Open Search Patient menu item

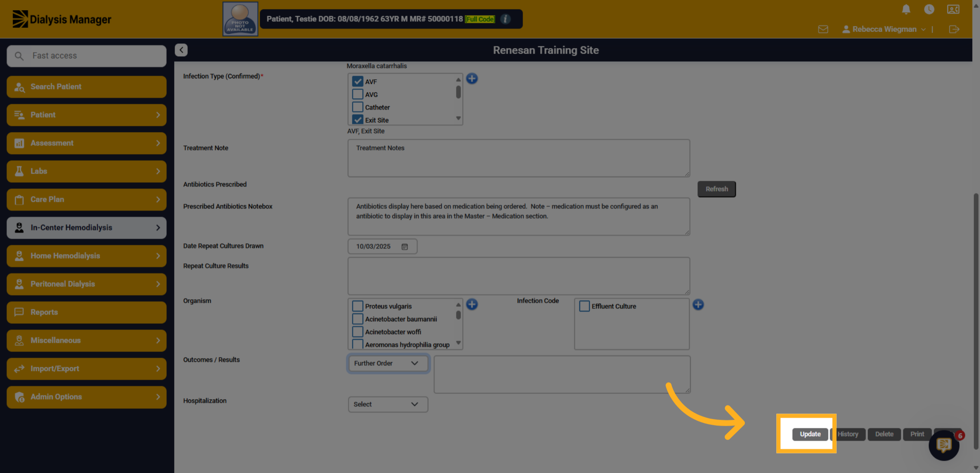(x=87, y=87)
